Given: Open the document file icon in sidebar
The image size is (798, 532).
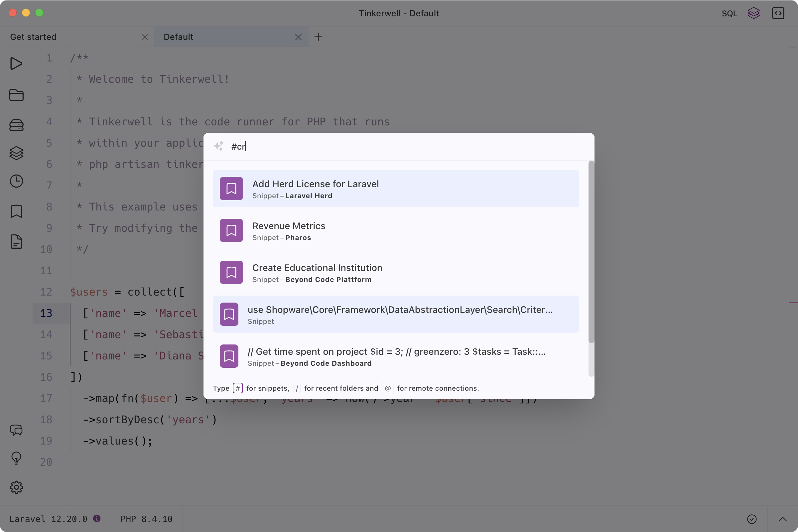Looking at the screenshot, I should click(16, 242).
